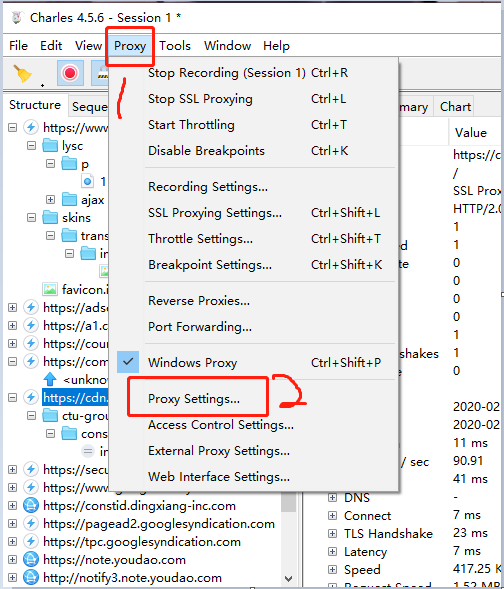The height and width of the screenshot is (589, 504).
Task: Click globe icon beside https://note.youdao.com
Action: (x=31, y=559)
